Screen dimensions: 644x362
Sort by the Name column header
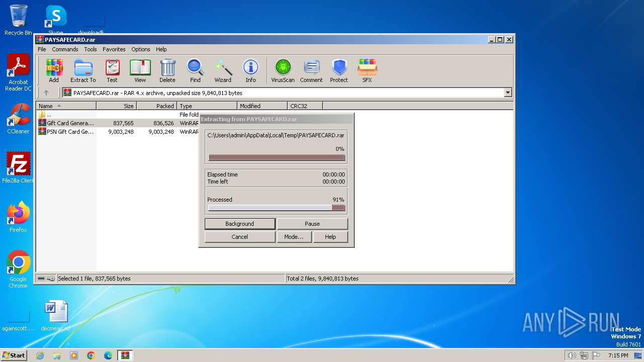tap(66, 106)
